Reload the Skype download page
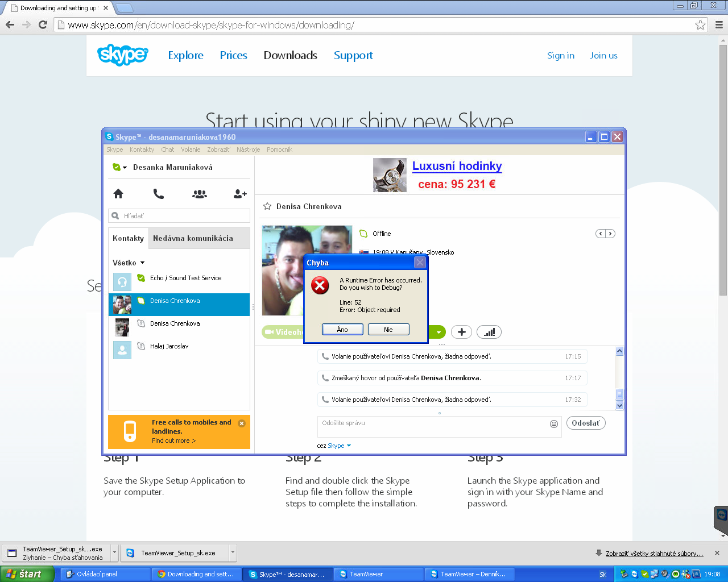This screenshot has width=728, height=582. pyautogui.click(x=43, y=24)
